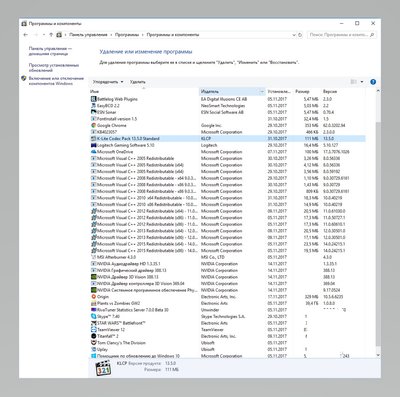Open Включение или отключение компонентов Windows
The image size is (400, 397).
(x=56, y=81)
